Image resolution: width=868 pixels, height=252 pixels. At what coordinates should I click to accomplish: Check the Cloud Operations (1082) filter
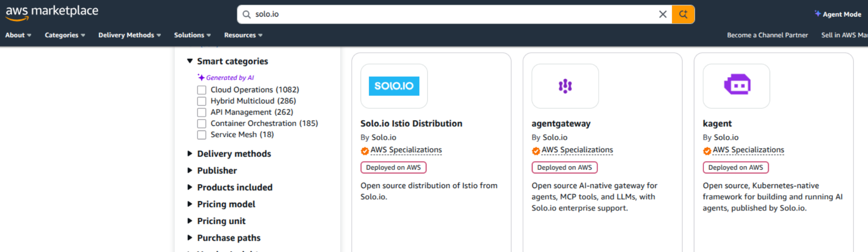(x=202, y=90)
